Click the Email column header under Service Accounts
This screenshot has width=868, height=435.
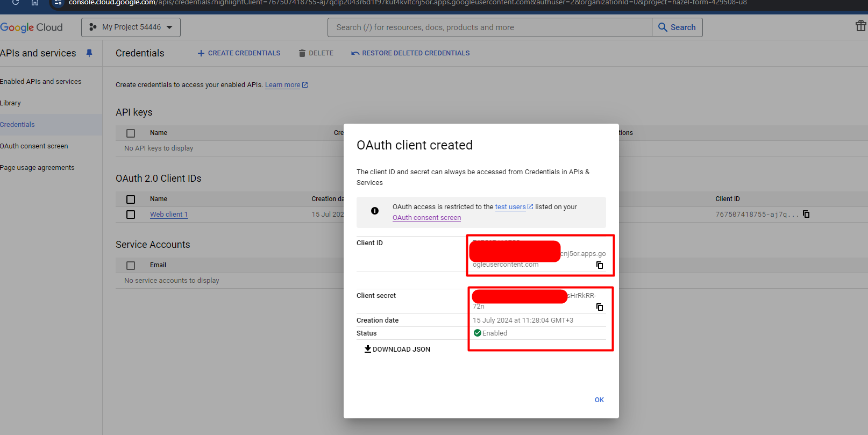(x=158, y=265)
